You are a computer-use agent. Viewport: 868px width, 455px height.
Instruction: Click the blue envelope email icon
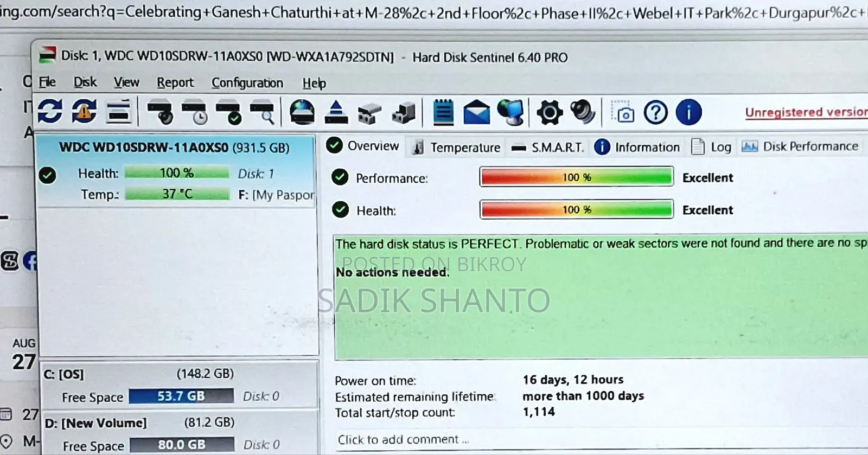pos(476,113)
